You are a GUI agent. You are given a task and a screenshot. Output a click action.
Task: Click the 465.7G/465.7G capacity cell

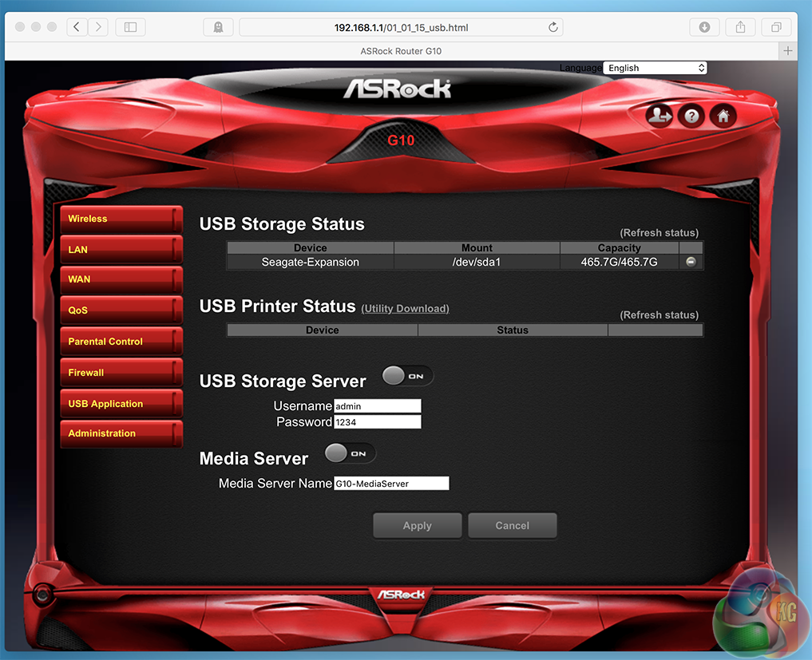[620, 262]
